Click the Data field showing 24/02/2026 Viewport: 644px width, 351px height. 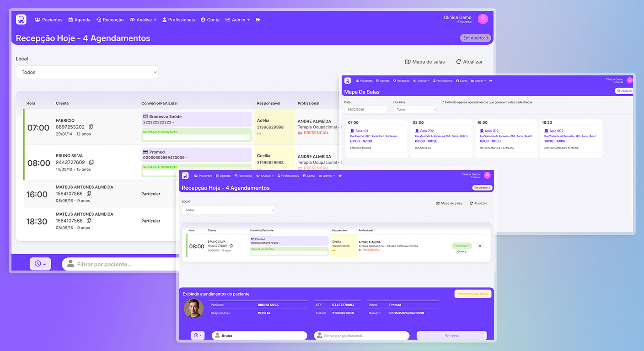click(x=365, y=110)
